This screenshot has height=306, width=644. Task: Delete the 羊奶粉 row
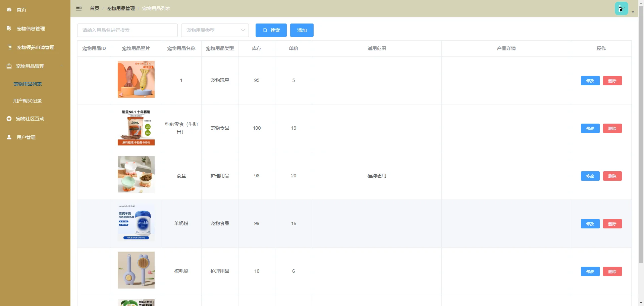coord(612,224)
